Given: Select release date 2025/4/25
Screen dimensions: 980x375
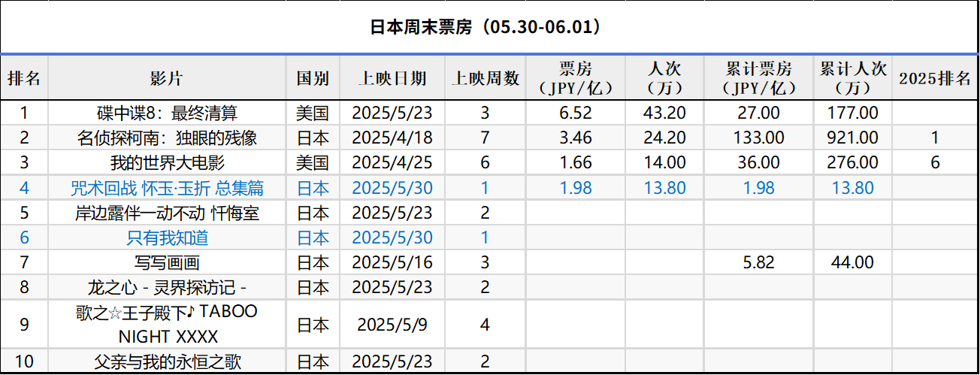Looking at the screenshot, I should point(393,162).
